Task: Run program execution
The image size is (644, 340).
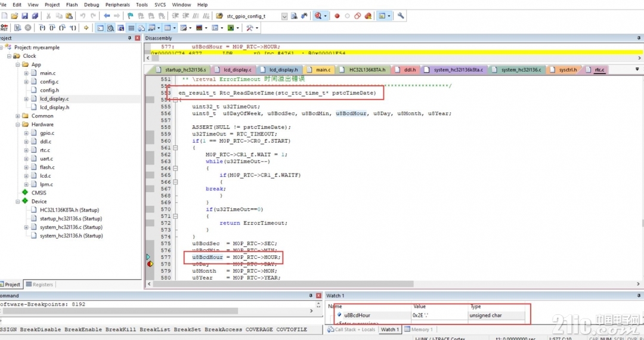Action: [x=18, y=28]
